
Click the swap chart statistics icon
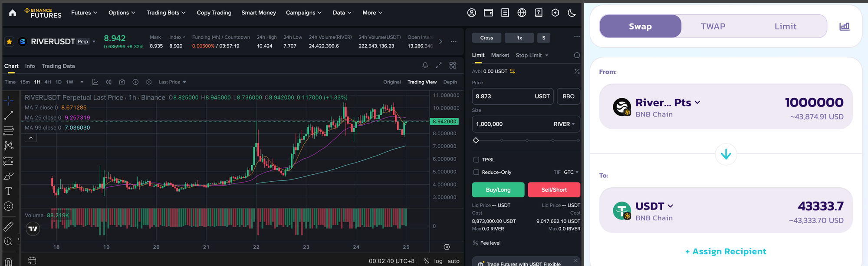click(x=844, y=27)
